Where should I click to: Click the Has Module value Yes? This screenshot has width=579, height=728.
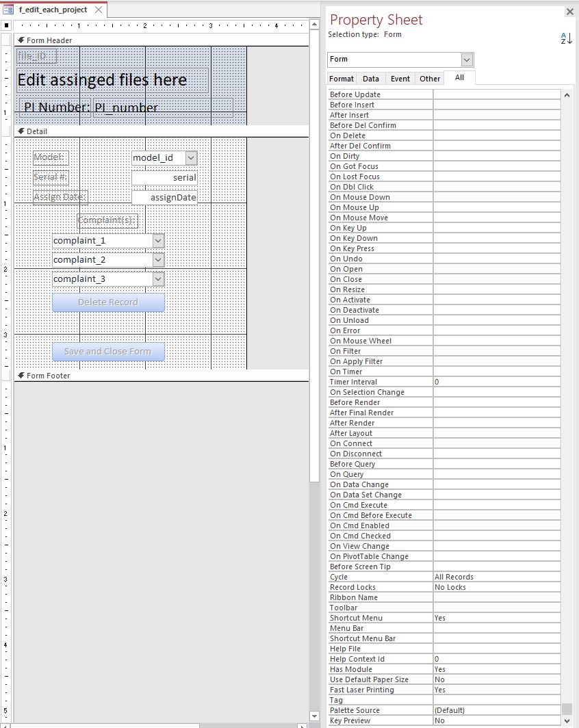point(496,669)
